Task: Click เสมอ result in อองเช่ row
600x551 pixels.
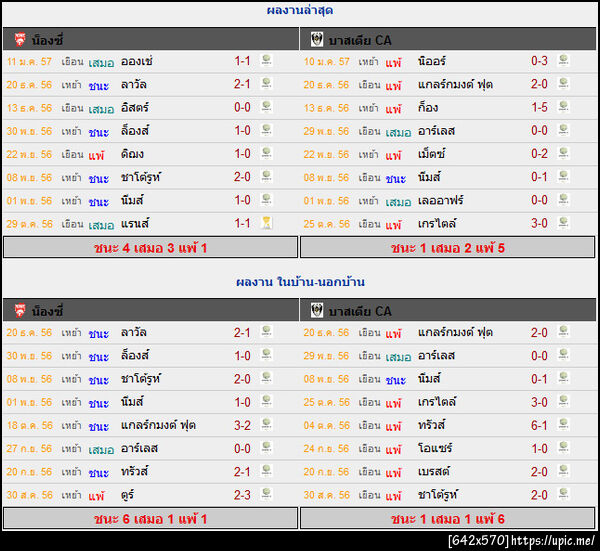Action: (101, 63)
